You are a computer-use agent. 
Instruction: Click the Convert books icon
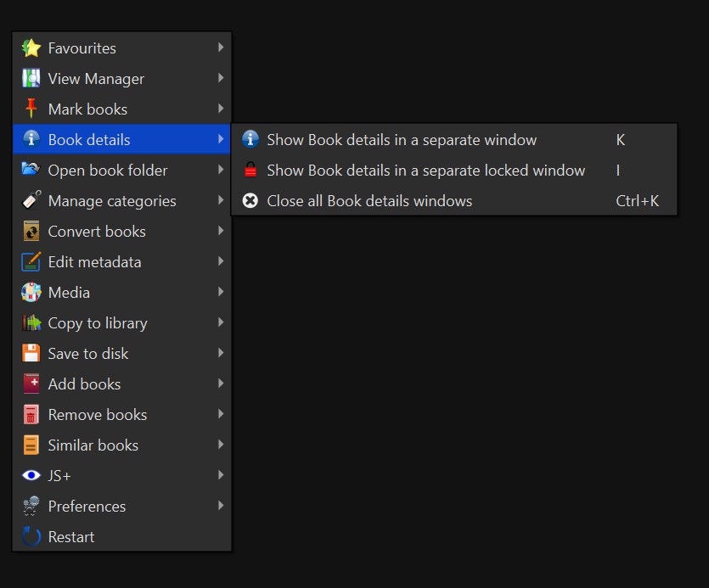point(31,232)
